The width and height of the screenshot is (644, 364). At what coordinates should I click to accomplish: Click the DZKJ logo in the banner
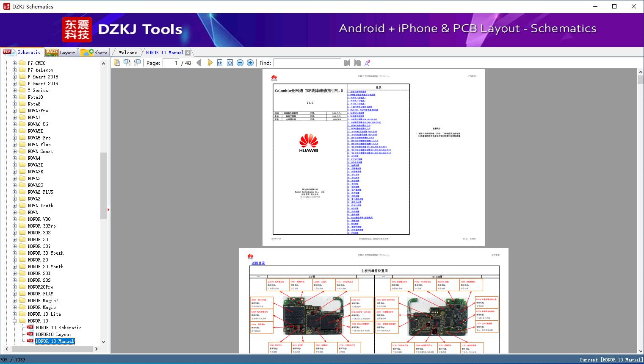pos(77,29)
